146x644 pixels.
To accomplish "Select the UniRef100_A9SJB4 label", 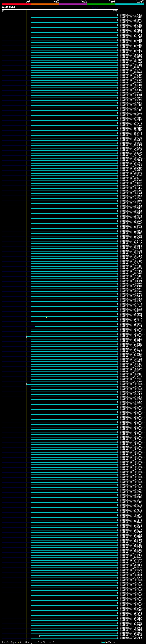I will pos(131,65).
